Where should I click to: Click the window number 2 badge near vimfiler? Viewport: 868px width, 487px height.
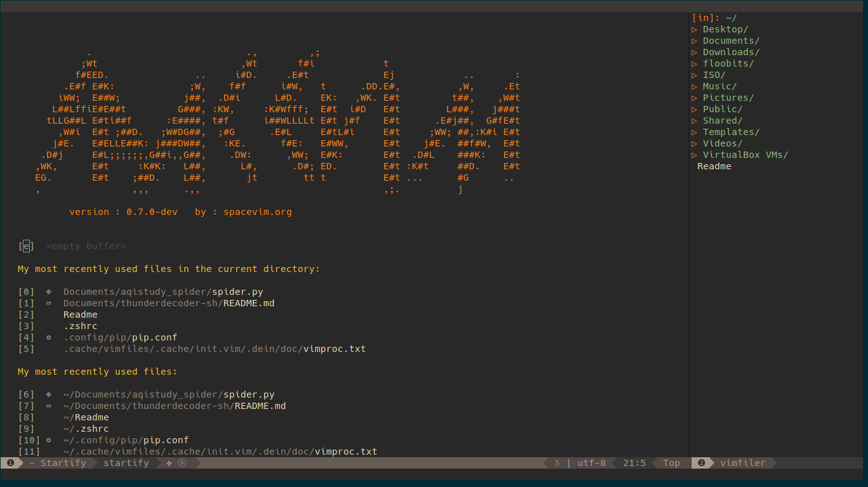(702, 463)
